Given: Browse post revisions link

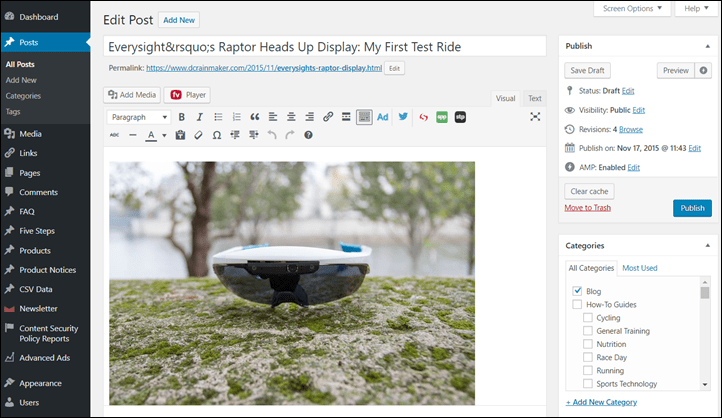Looking at the screenshot, I should click(631, 129).
